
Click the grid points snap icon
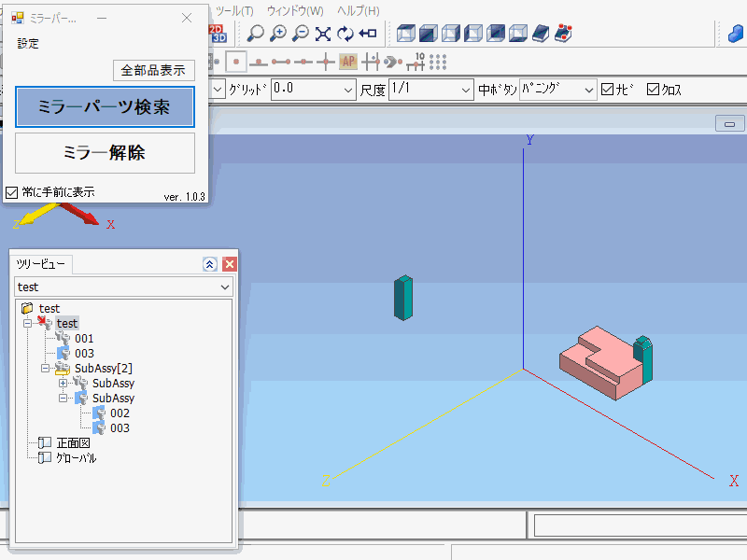(x=438, y=62)
